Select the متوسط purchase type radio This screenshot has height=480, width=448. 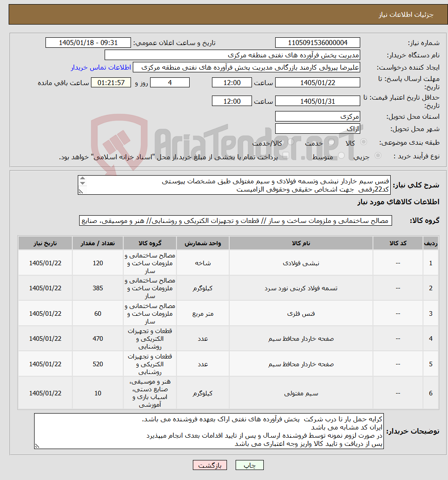(341, 156)
